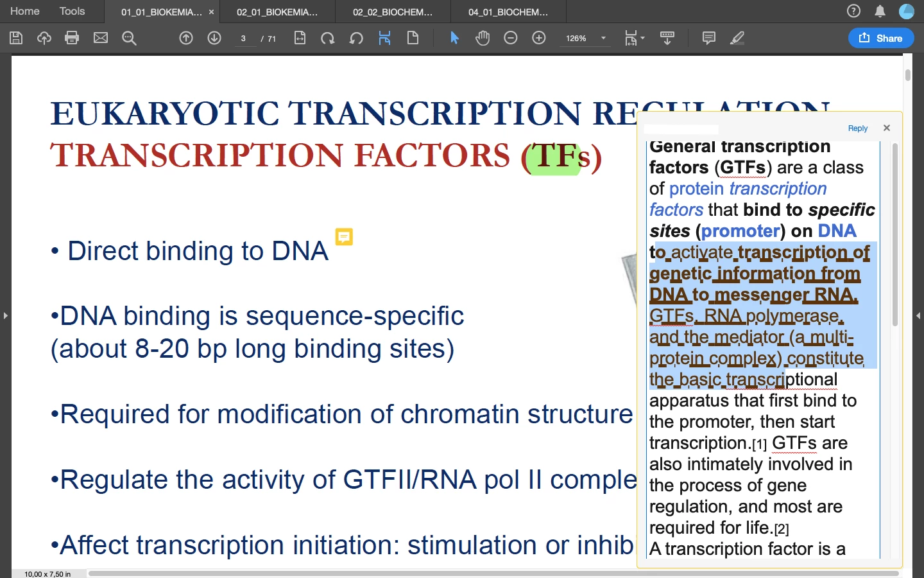Image resolution: width=924 pixels, height=578 pixels.
Task: Rotate page clockwise icon
Action: click(x=328, y=38)
